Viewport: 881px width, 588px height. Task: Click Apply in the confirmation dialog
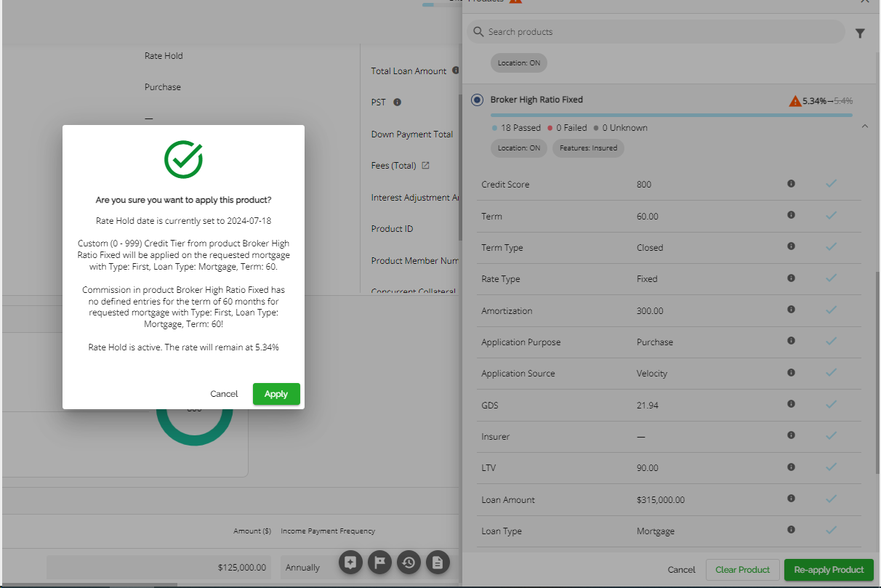click(276, 394)
